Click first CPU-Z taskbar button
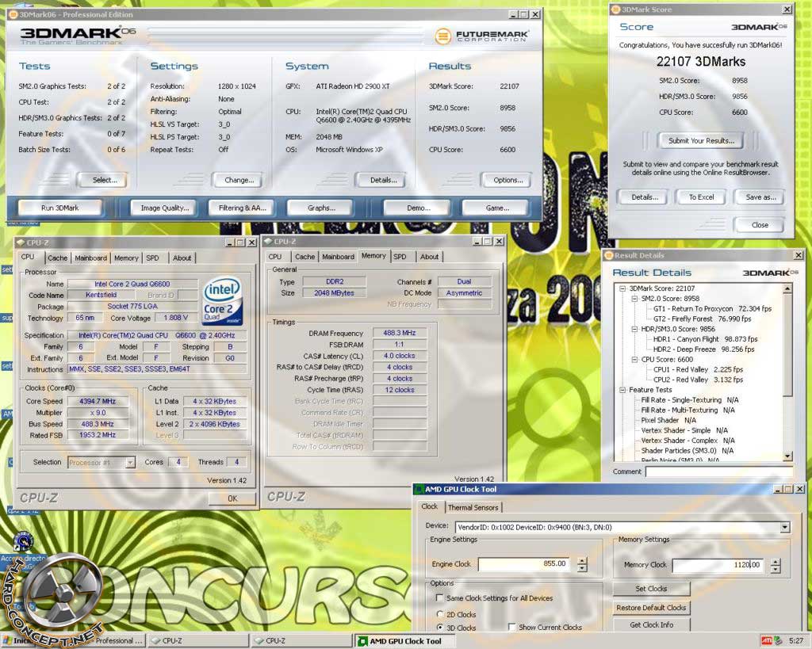This screenshot has height=649, width=812. [x=197, y=641]
